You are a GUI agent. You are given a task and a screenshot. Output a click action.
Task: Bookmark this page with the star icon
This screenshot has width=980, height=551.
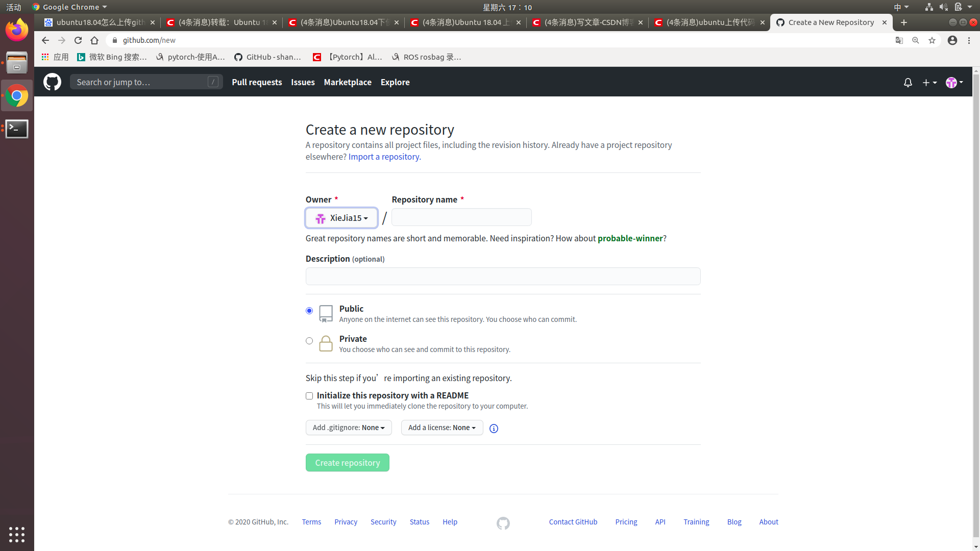tap(933, 40)
